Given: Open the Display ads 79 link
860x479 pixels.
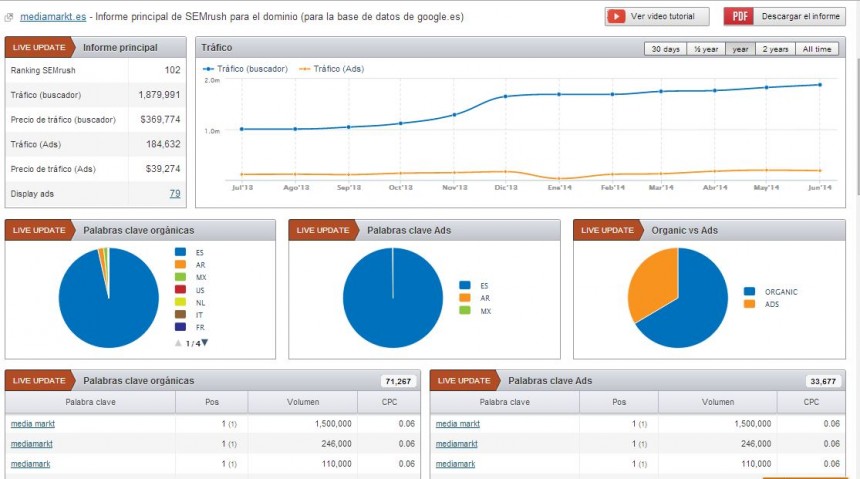Looking at the screenshot, I should 175,194.
